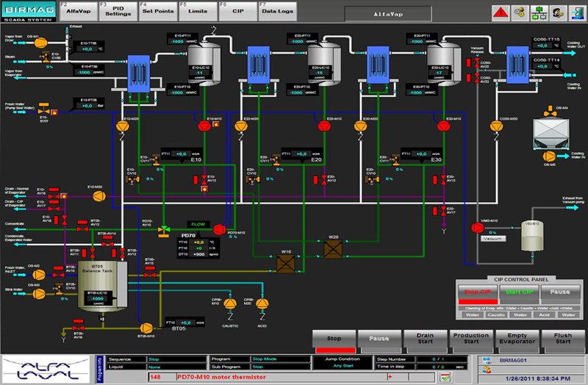Open the E10-SV07 seal water valve

[x=44, y=108]
